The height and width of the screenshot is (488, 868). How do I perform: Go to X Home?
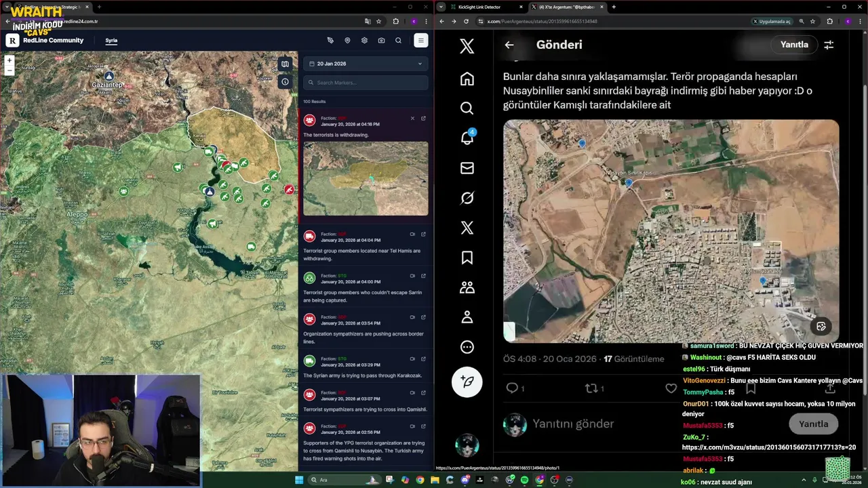point(467,79)
